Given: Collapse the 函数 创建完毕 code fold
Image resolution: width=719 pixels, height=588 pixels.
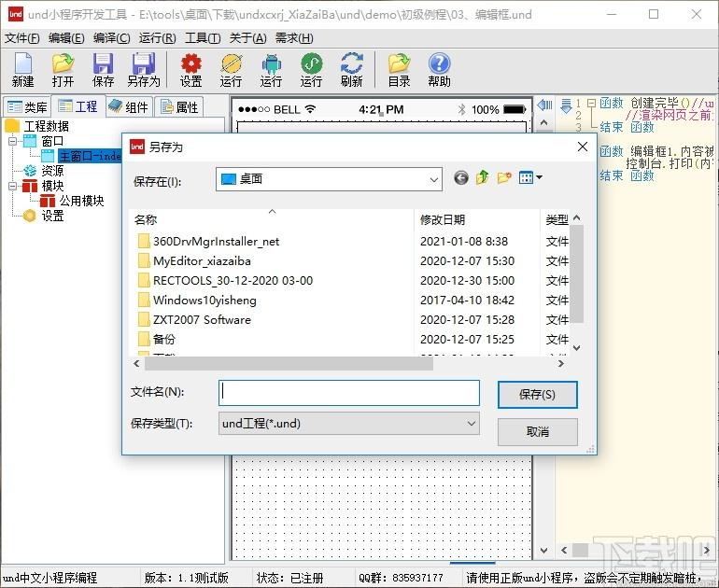Looking at the screenshot, I should coord(591,103).
